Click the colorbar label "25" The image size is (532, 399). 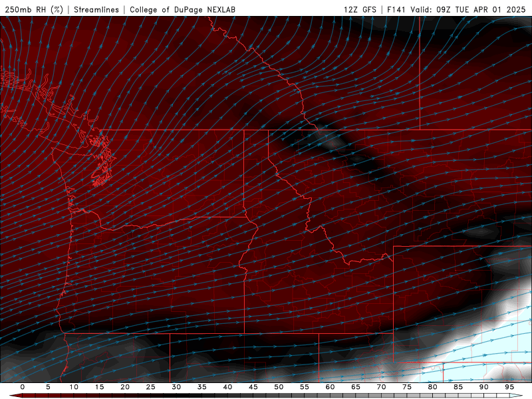pyautogui.click(x=151, y=387)
